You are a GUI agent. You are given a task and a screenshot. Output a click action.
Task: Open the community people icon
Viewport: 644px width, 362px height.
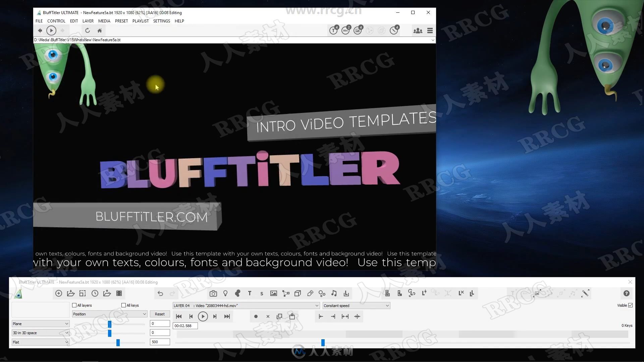click(x=418, y=31)
